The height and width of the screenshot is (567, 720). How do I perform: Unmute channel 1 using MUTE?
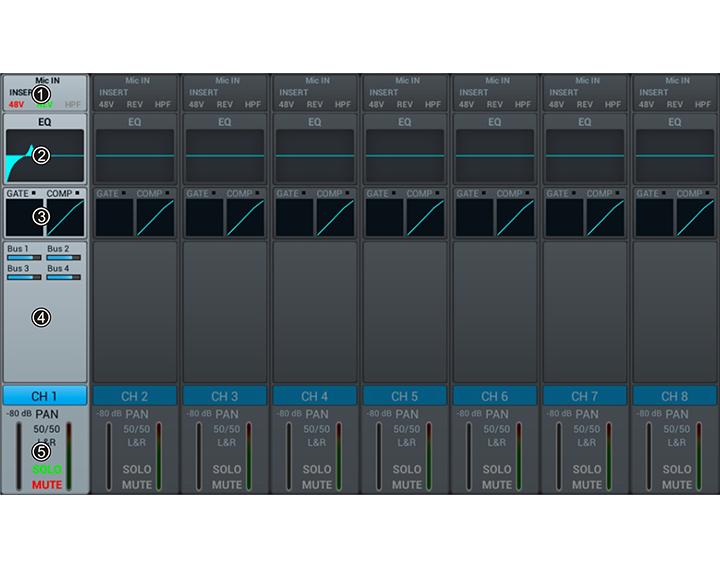[47, 485]
